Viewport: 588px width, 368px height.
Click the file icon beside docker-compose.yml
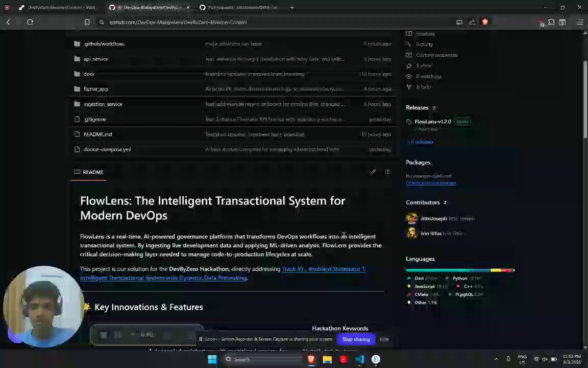tap(77, 149)
